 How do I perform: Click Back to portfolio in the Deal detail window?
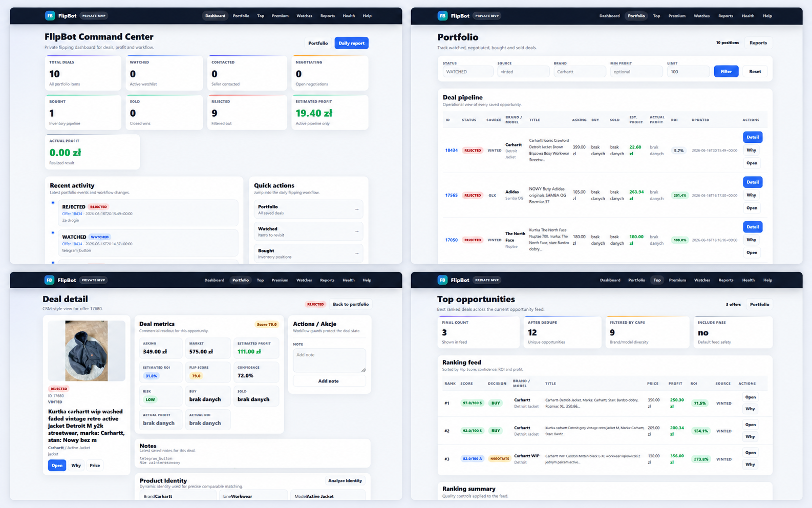pos(351,304)
